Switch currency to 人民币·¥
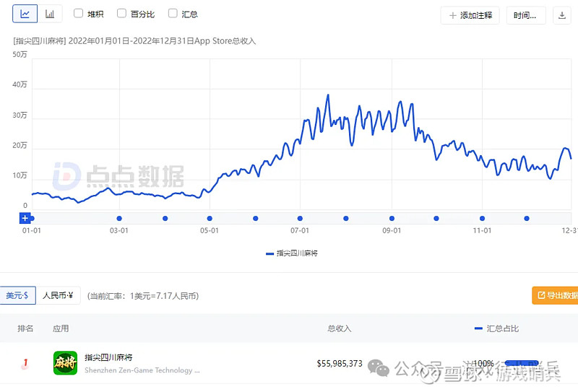Image resolution: width=578 pixels, height=392 pixels. point(58,295)
